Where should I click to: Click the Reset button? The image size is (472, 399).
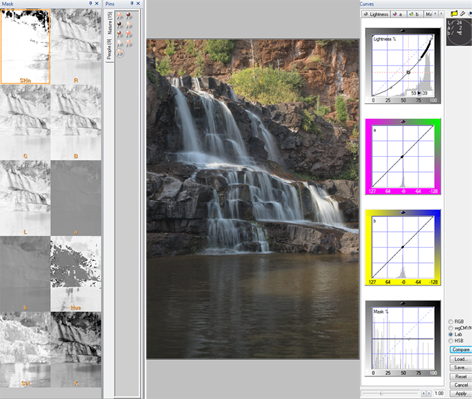(461, 376)
